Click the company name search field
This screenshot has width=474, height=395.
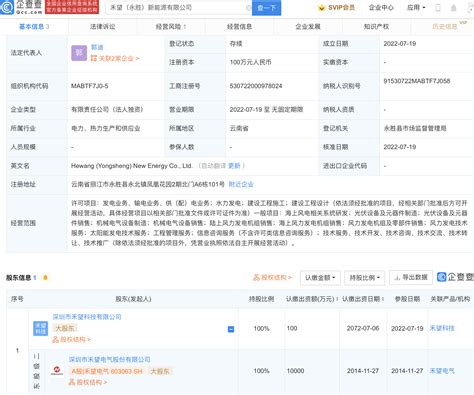click(x=178, y=7)
